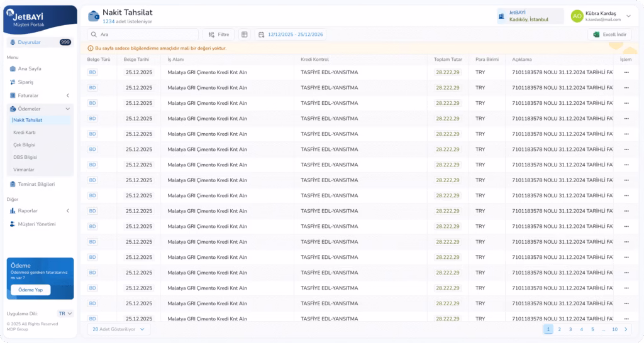The image size is (644, 343).
Task: Go to page 3 in pagination
Action: 570,329
